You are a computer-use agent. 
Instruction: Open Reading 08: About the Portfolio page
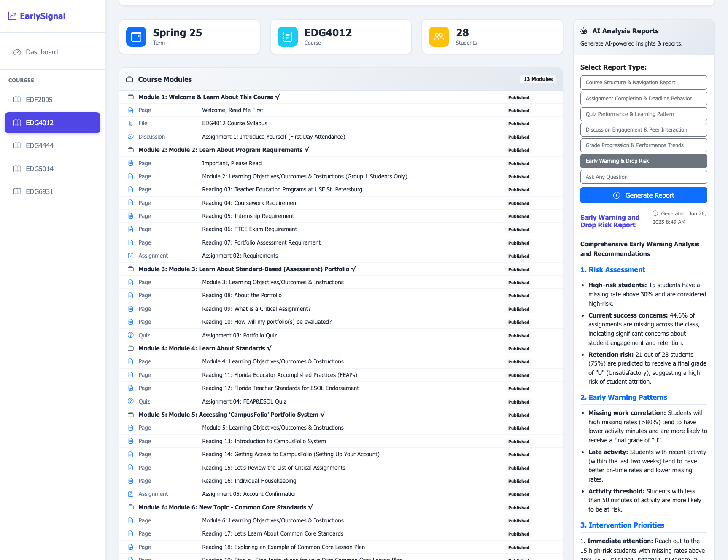242,296
